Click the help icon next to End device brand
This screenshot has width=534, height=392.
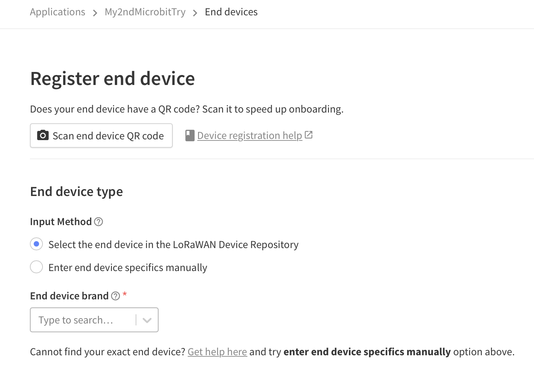pos(116,296)
